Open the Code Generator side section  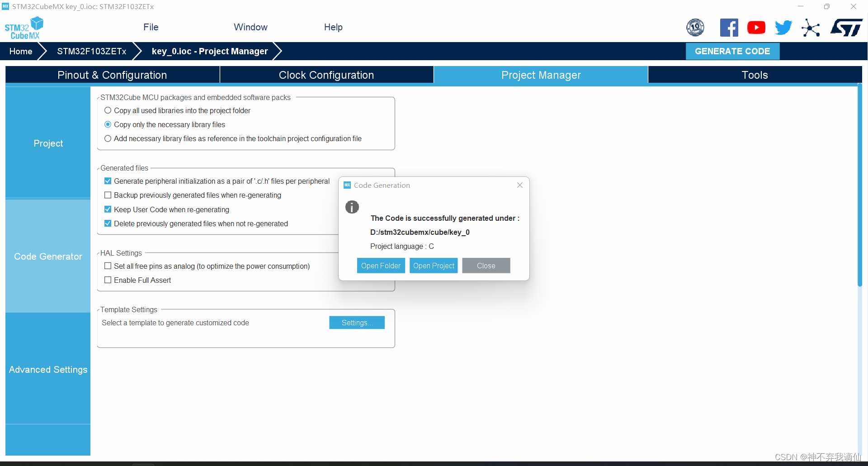point(48,256)
